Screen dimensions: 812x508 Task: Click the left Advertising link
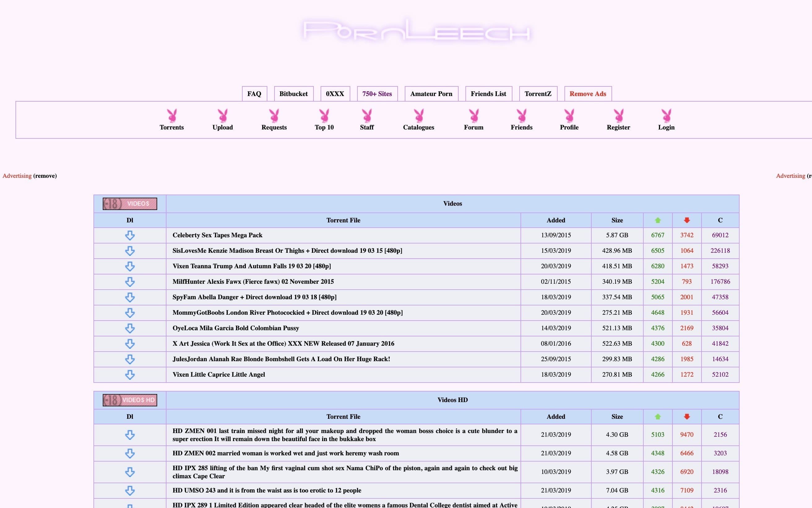[x=17, y=176]
